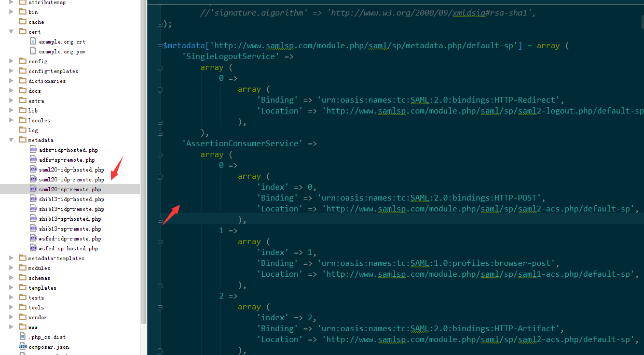Expand the config folder
Image resolution: width=644 pixels, height=355 pixels.
click(11, 61)
